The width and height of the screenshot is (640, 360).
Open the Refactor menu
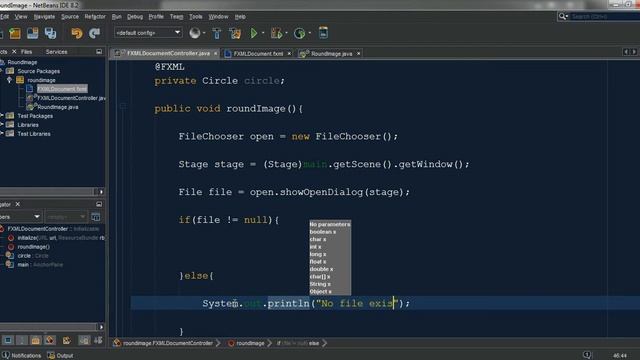(95, 17)
